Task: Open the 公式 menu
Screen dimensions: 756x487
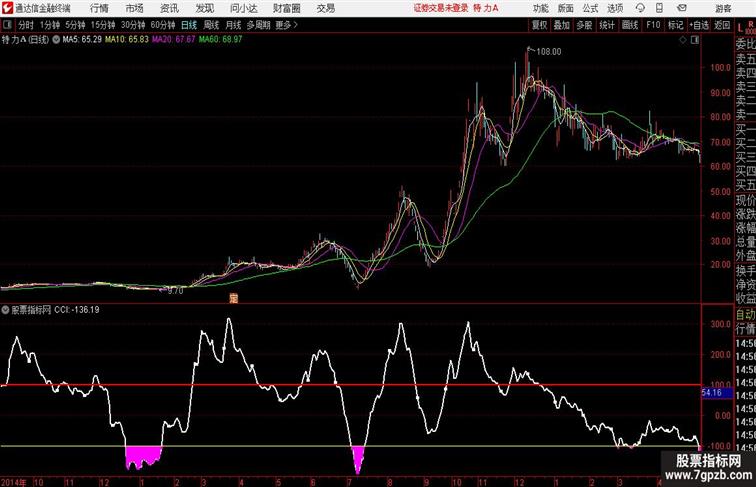Action: point(590,8)
